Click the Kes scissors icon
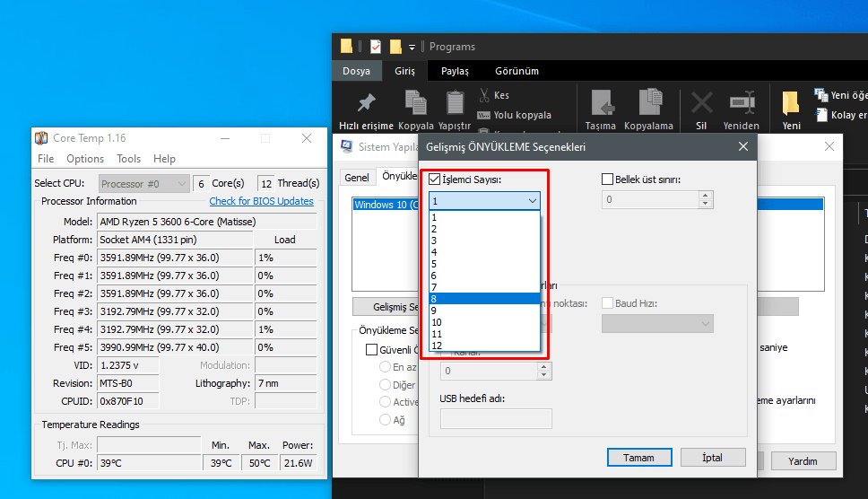Screen dimensions: 868x499 click(484, 95)
